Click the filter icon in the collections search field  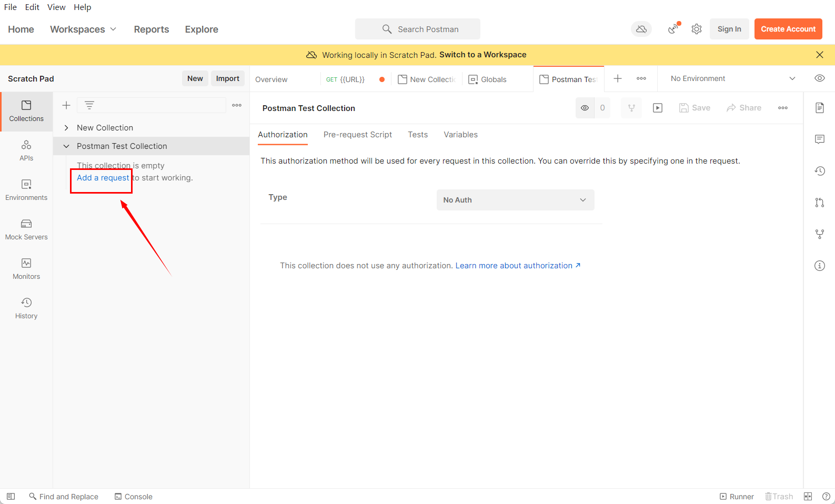89,105
